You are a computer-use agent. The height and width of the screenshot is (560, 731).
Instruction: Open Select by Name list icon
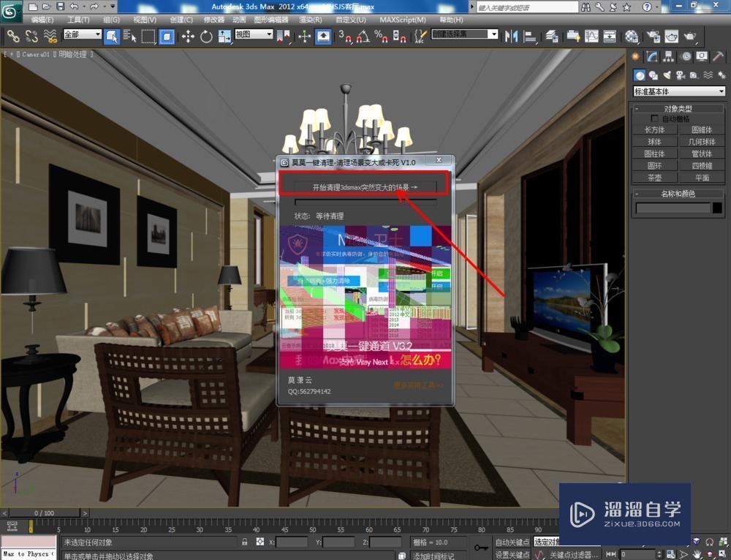[129, 36]
